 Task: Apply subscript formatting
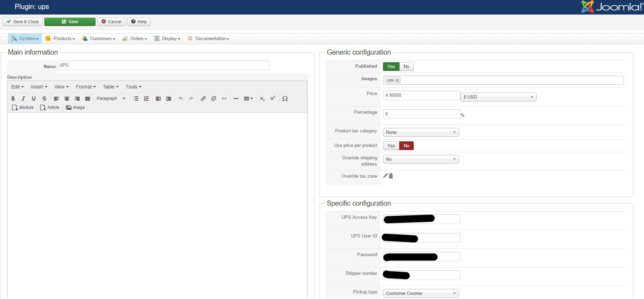[262, 99]
